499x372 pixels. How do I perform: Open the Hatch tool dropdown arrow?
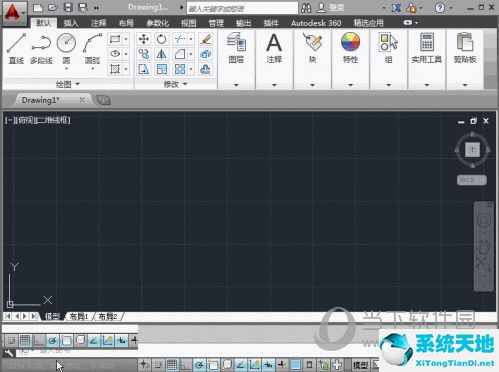(126, 69)
